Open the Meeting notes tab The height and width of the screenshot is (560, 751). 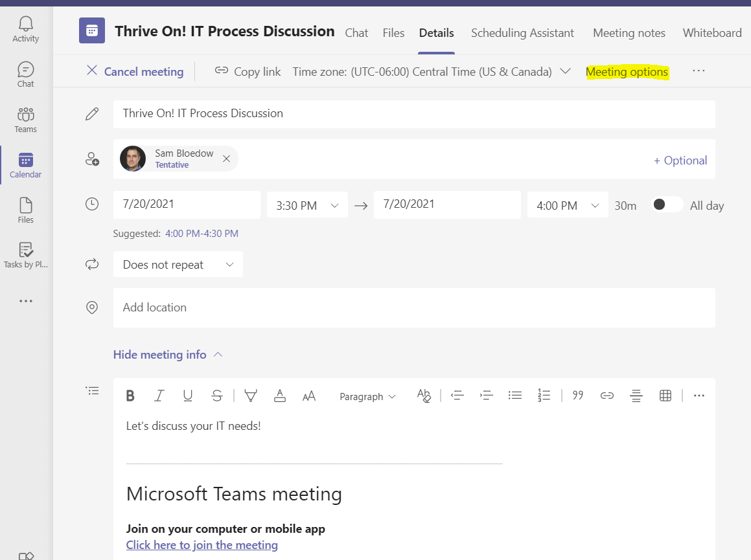pos(629,33)
